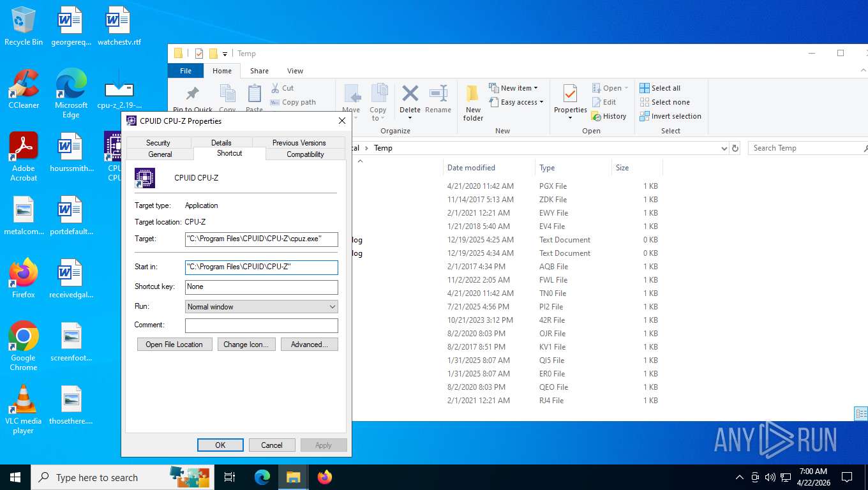Click the Search Temp box
The width and height of the screenshot is (868, 490).
808,148
